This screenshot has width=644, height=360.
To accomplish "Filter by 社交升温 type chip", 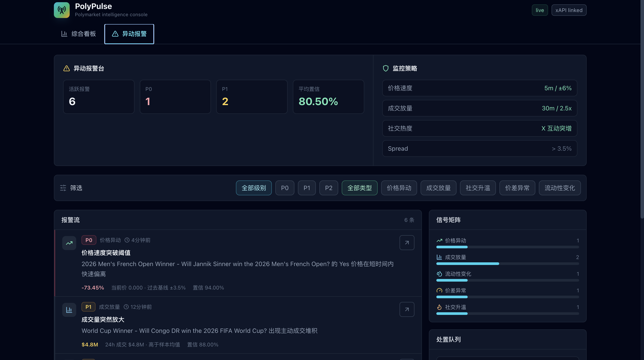I will 478,188.
